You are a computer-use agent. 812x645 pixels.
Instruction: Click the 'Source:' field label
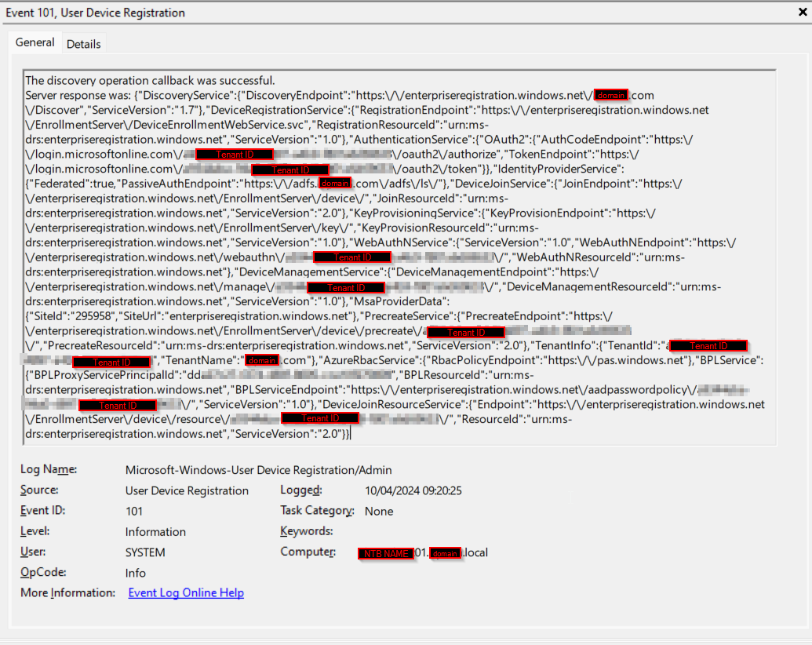coord(39,490)
